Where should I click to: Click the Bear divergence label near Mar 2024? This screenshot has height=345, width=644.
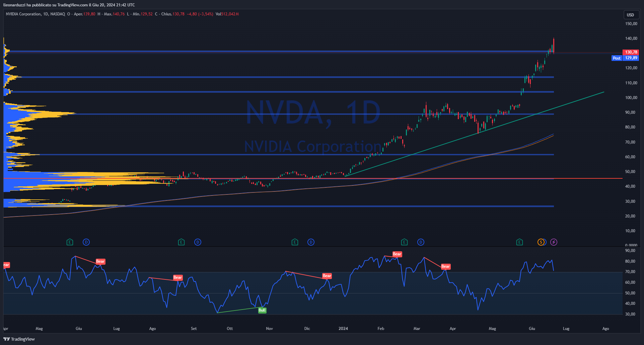445,266
